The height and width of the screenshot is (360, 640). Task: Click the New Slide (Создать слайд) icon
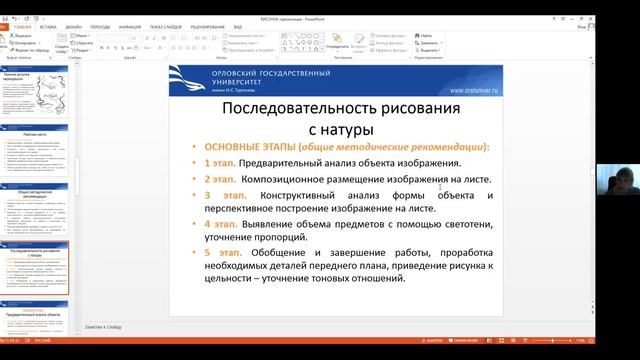tap(62, 39)
